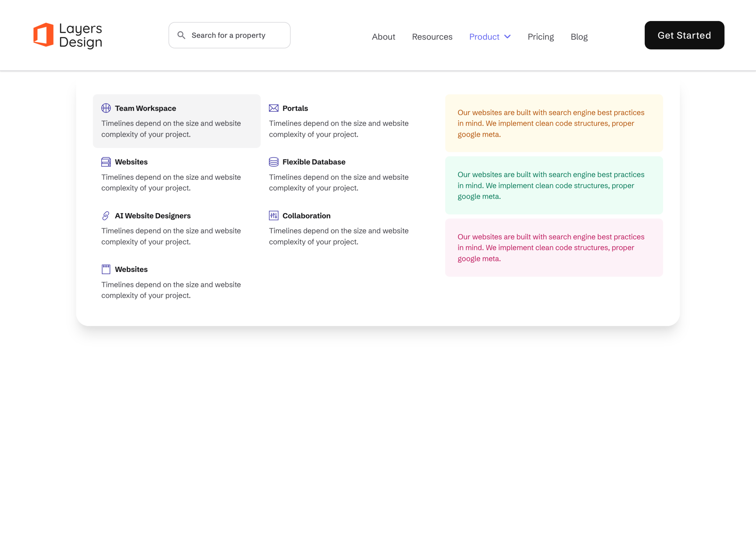This screenshot has width=756, height=537.
Task: Open the AI Website Designers heading link
Action: (x=153, y=215)
